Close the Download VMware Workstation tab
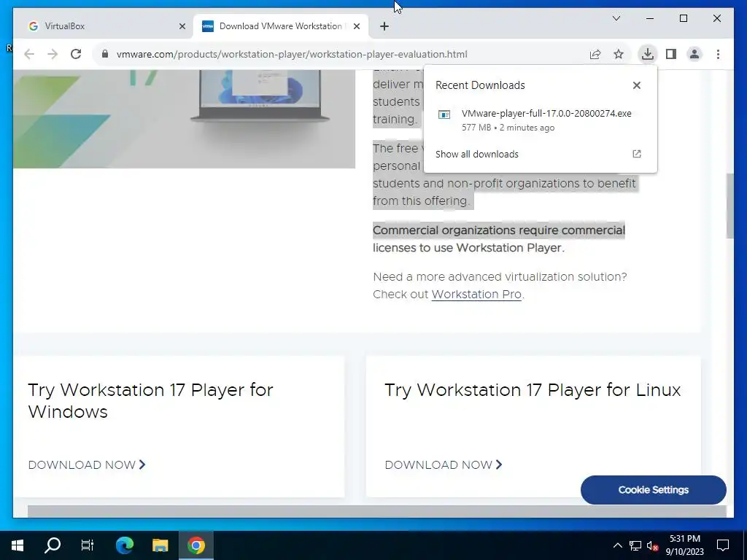747x560 pixels. pos(356,26)
